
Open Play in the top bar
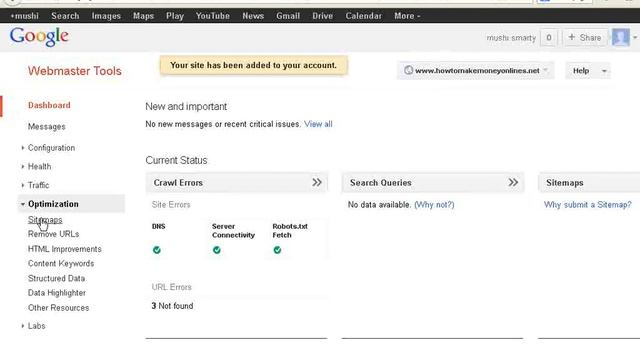pos(175,16)
